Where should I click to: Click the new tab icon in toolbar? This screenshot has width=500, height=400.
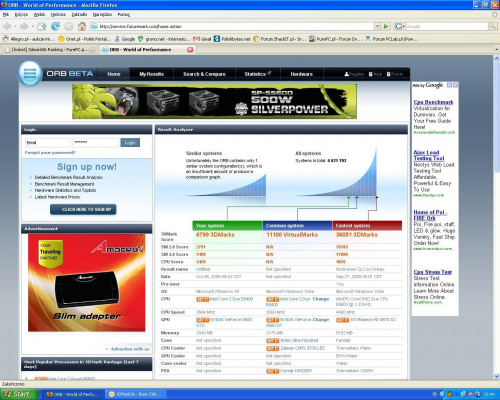coord(42,26)
